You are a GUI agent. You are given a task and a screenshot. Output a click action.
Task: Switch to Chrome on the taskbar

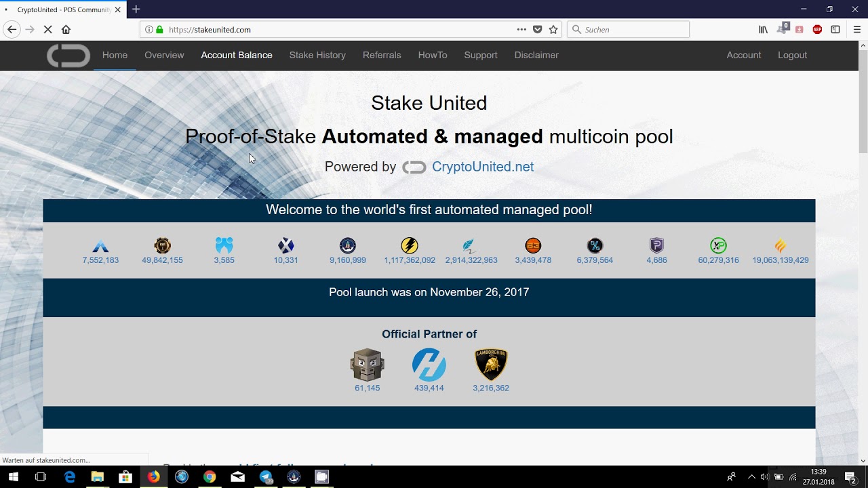[x=210, y=476]
